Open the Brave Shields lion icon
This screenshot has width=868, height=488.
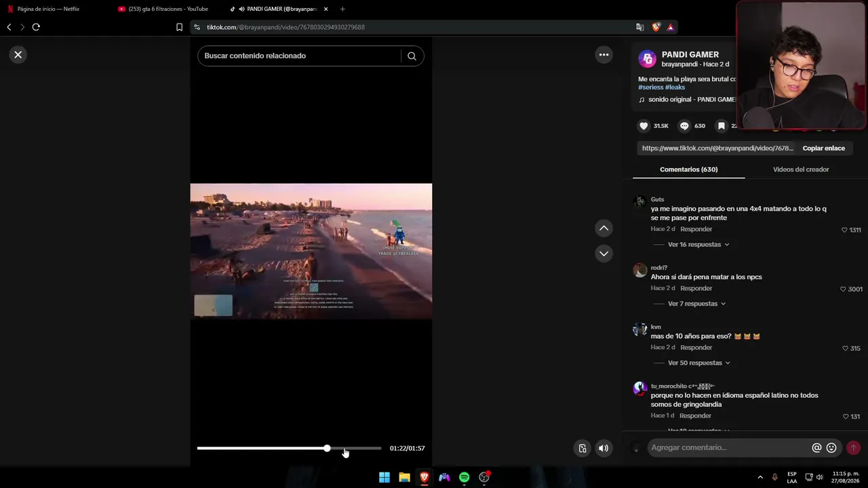point(656,27)
